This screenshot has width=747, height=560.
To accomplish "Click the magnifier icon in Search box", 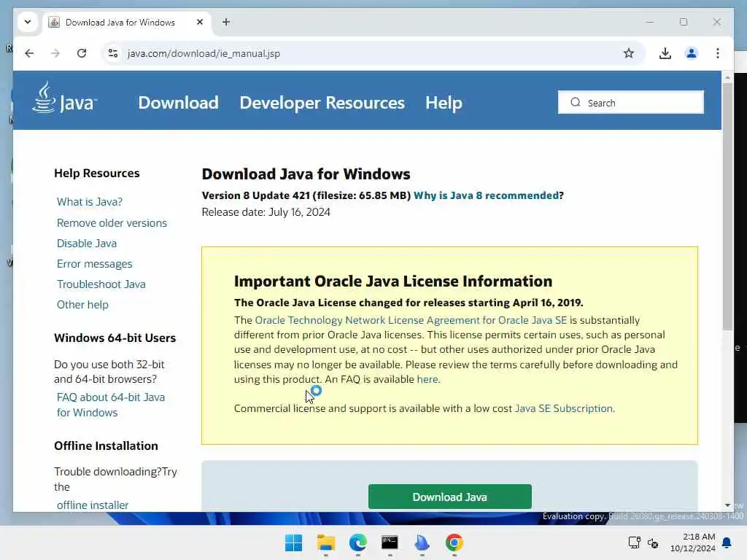I will point(576,102).
